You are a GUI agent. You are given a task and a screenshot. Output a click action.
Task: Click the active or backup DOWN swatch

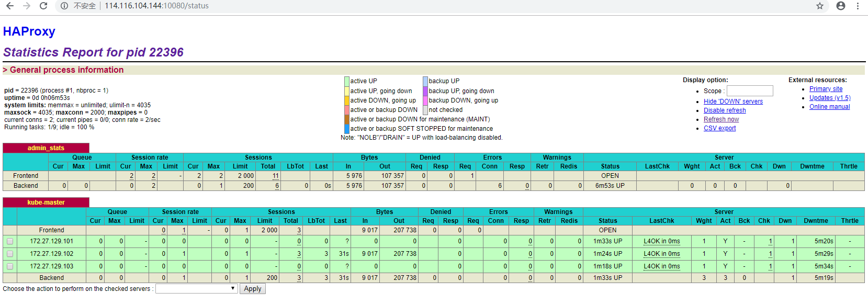(347, 110)
